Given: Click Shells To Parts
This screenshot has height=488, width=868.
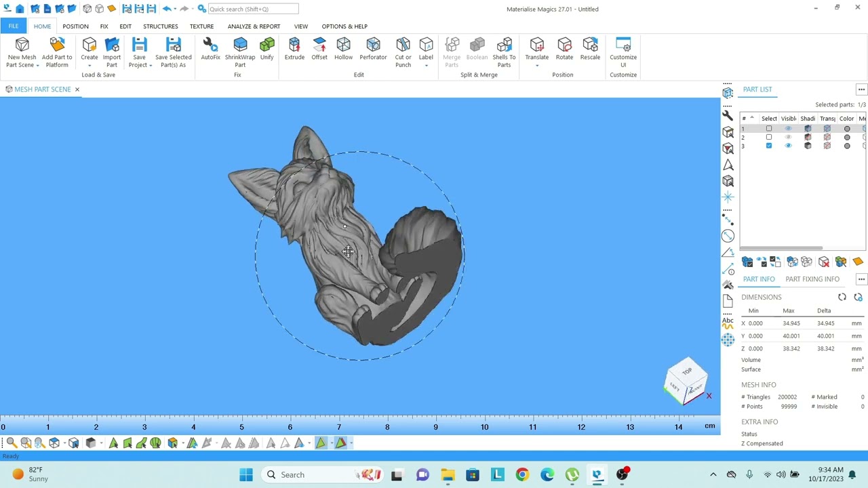Looking at the screenshot, I should [504, 52].
